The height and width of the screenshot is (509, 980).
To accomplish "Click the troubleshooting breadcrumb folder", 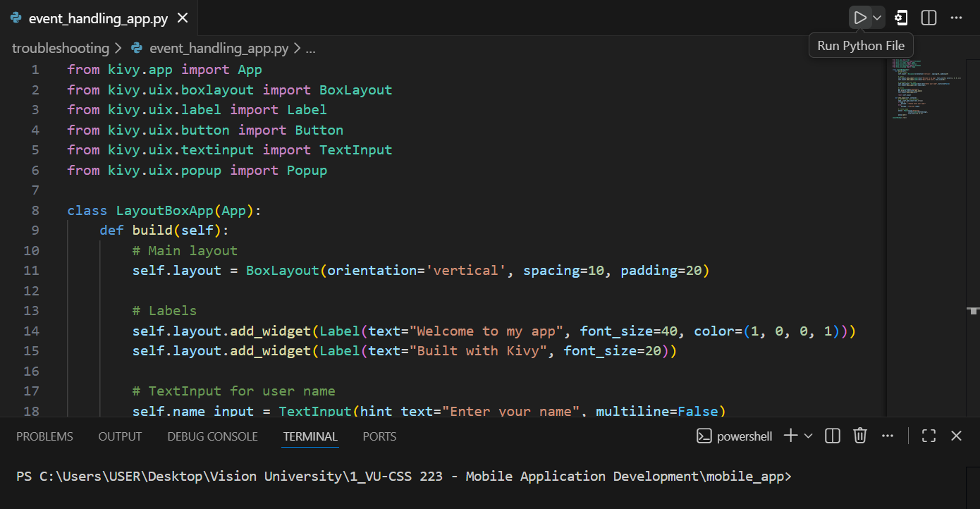I will click(x=60, y=48).
